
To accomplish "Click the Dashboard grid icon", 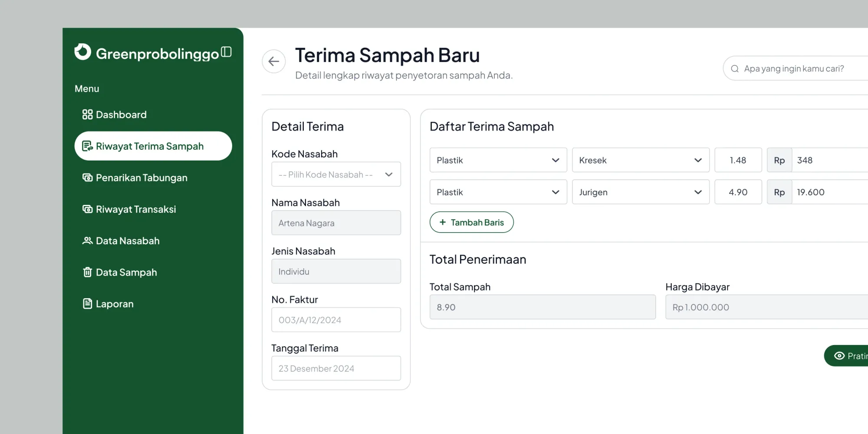I will pyautogui.click(x=87, y=115).
